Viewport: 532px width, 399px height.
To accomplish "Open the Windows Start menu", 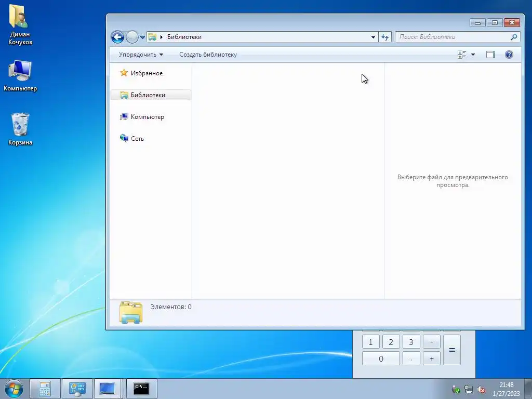I will [x=14, y=389].
